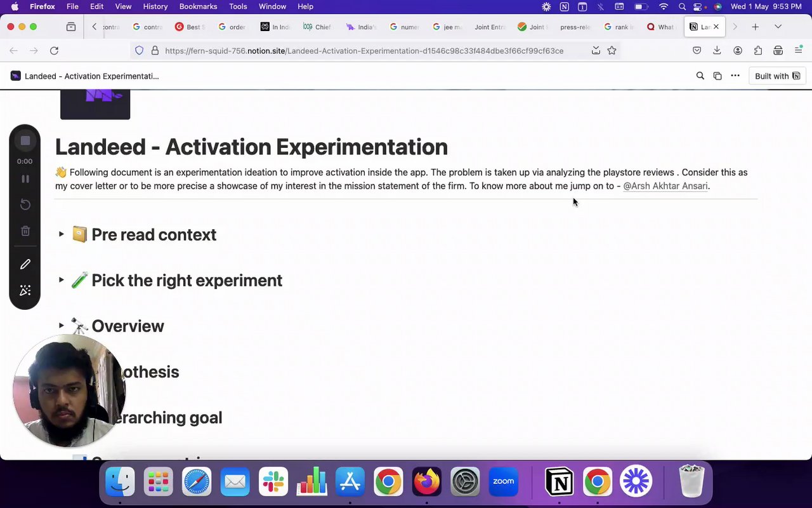Open Slack from the Dock
Viewport: 812px width, 508px height.
point(273,481)
